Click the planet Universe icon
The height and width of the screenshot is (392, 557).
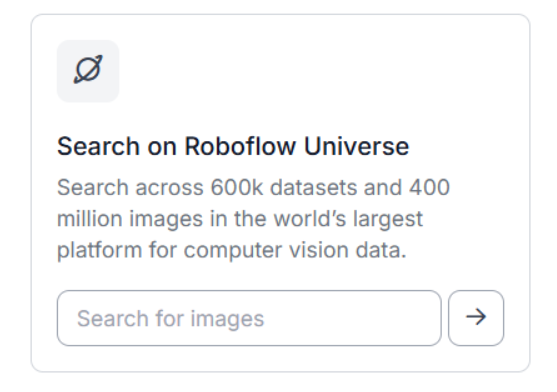[x=88, y=70]
